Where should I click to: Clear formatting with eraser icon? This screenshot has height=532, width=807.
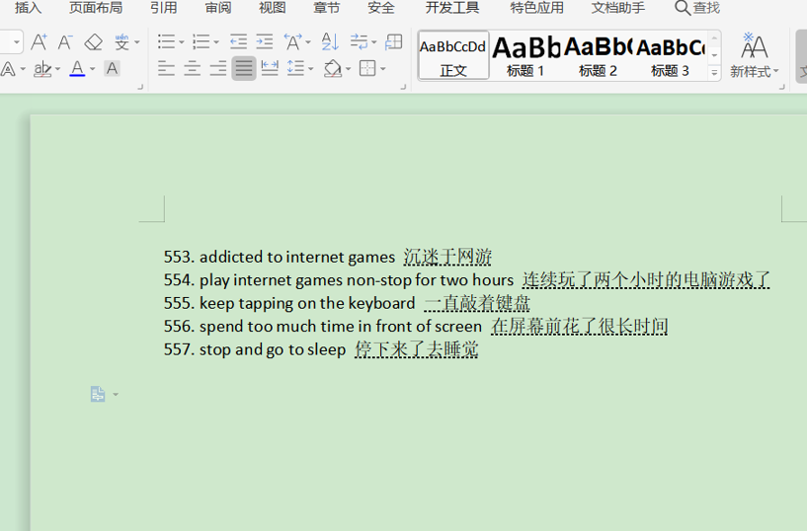[x=93, y=41]
